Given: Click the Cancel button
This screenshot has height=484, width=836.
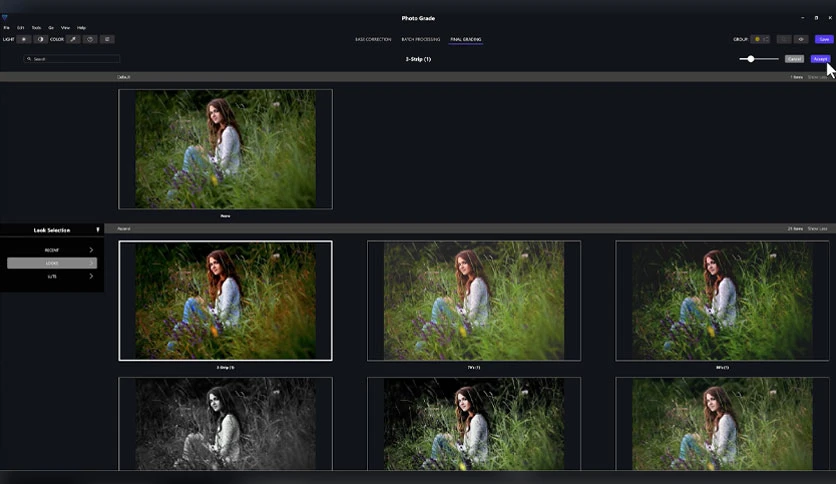Looking at the screenshot, I should (x=794, y=59).
